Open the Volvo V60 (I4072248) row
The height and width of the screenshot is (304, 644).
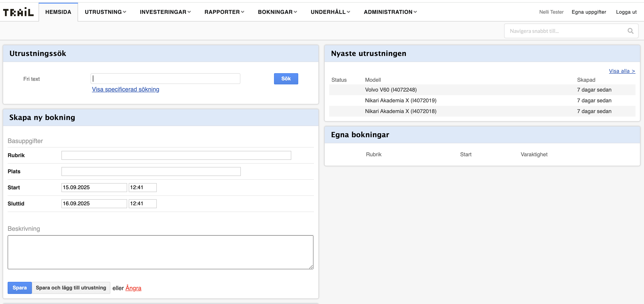390,90
